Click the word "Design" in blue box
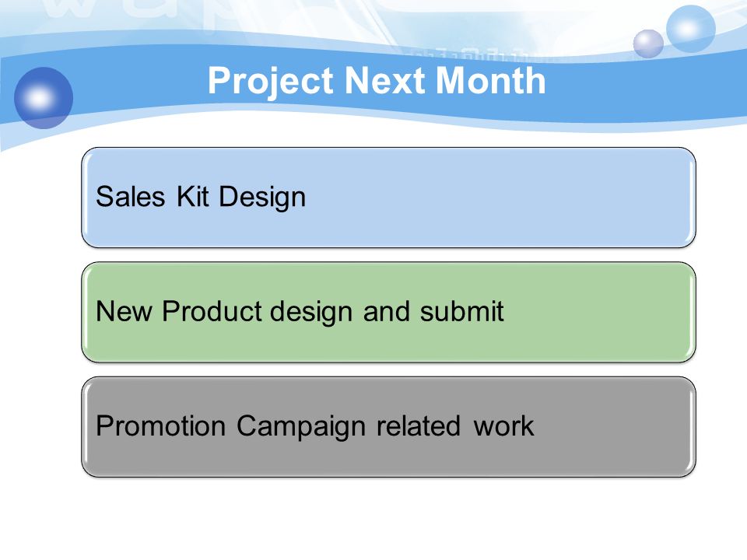Viewport: 747px width, 560px height. [262, 197]
